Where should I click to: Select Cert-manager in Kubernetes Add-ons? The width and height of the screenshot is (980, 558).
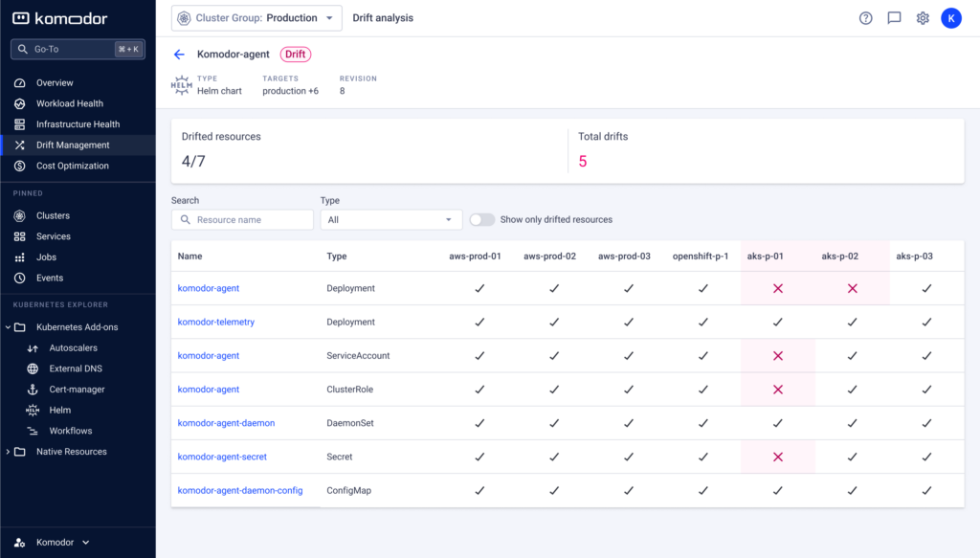(78, 390)
